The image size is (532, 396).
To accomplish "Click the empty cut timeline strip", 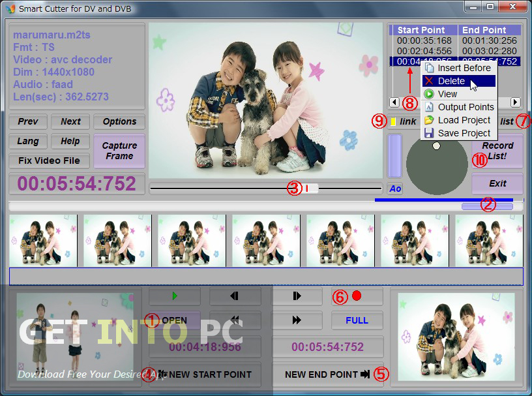I will [266, 277].
